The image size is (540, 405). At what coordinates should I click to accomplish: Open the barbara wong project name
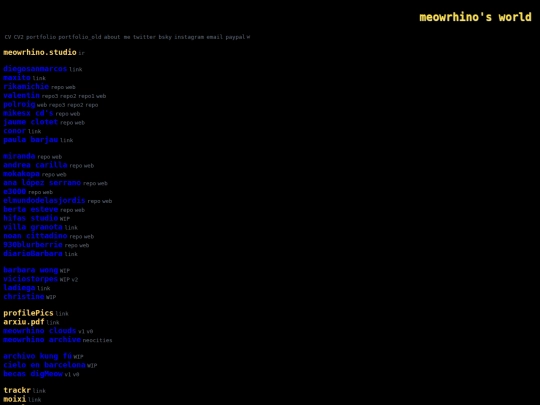point(31,270)
